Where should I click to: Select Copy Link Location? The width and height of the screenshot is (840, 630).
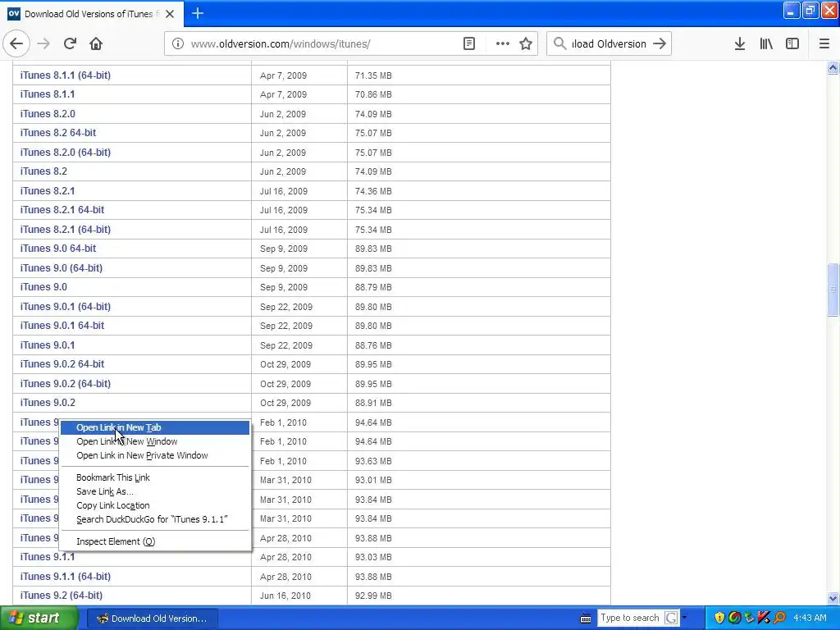(x=155, y=505)
